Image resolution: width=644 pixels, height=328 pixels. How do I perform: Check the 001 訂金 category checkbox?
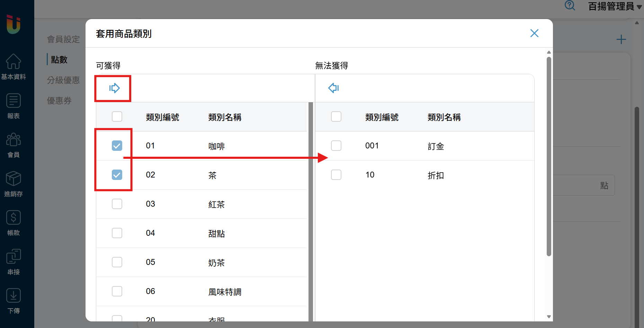point(336,146)
